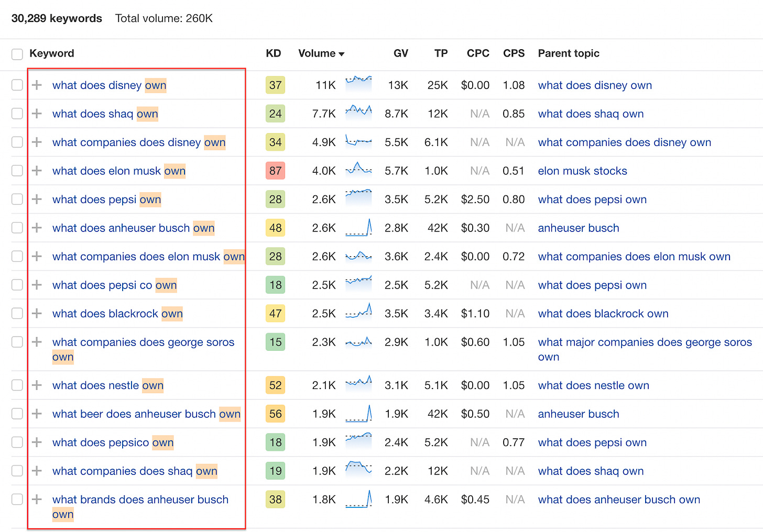Open trend sparkline for 'what does nestle own'
Viewport: 763px width, 532px height.
click(x=358, y=384)
